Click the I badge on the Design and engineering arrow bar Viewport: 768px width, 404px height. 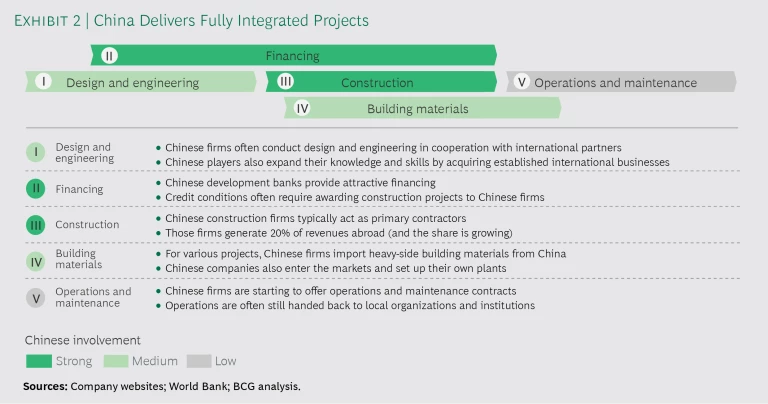[43, 82]
